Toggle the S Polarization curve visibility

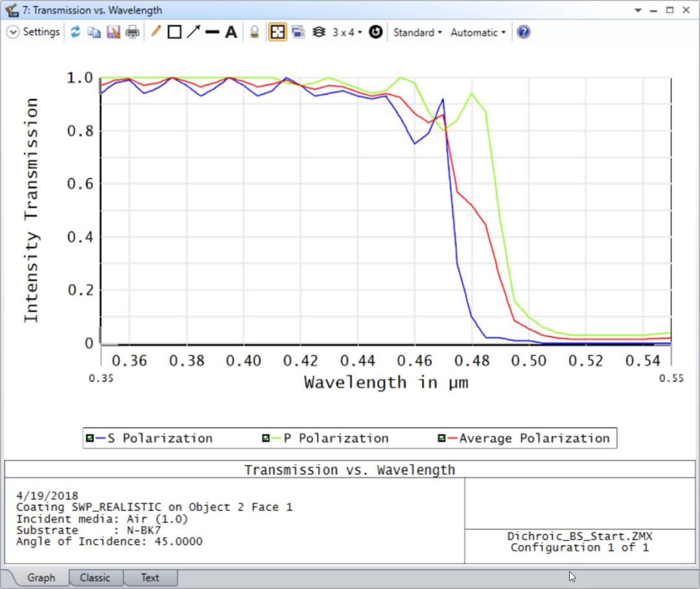[90, 438]
